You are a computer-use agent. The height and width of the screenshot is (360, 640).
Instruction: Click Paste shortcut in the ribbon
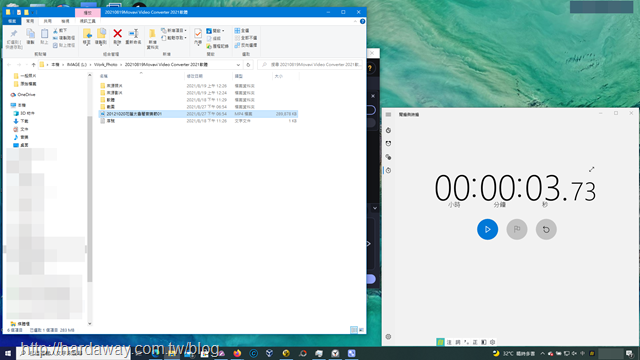64,45
